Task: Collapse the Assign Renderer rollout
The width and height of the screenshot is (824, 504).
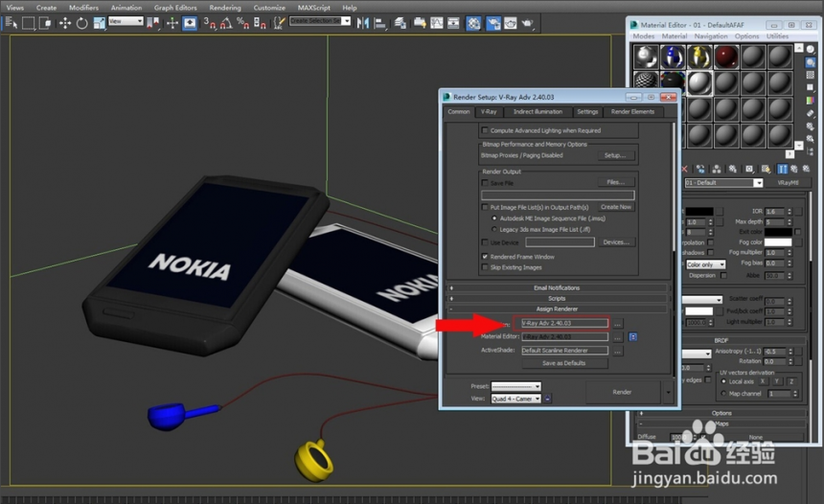Action: pos(557,309)
